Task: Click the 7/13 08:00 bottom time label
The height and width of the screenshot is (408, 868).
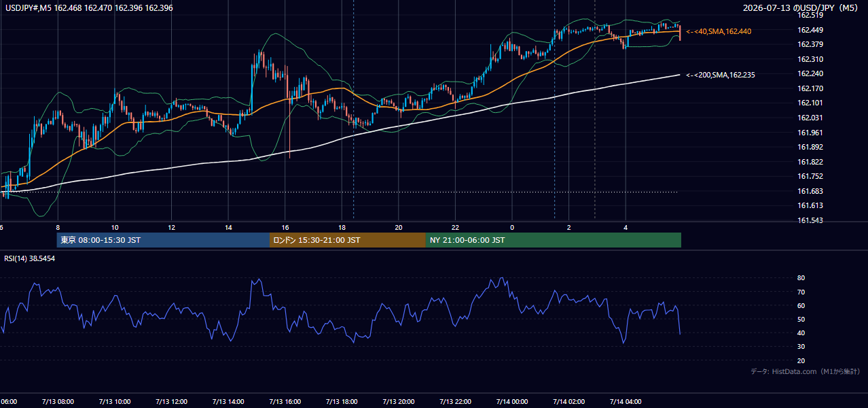Action: pyautogui.click(x=58, y=401)
